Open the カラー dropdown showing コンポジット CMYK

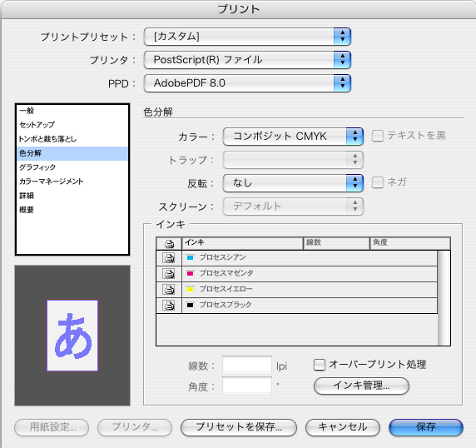click(x=293, y=137)
